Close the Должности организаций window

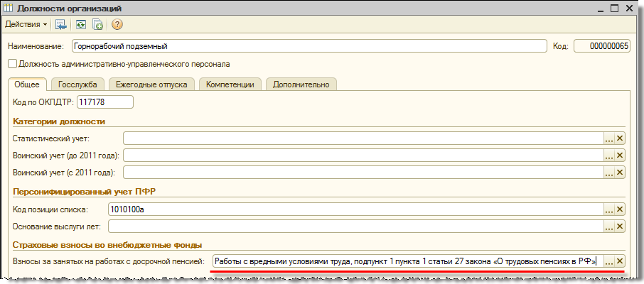629,8
